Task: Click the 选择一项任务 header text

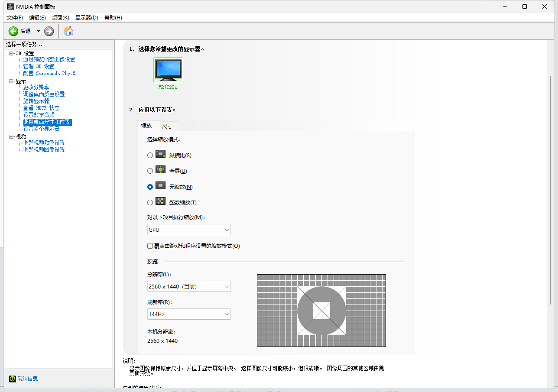Action: tap(24, 44)
